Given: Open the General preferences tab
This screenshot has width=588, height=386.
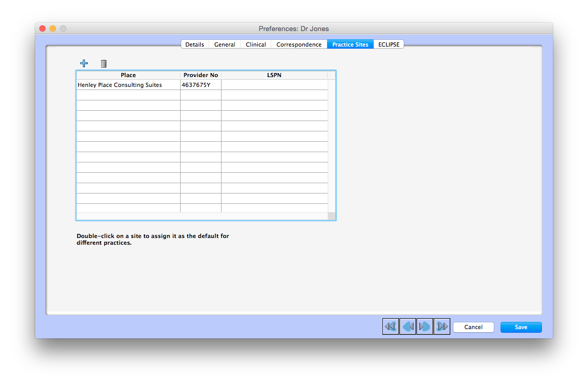Looking at the screenshot, I should tap(224, 44).
